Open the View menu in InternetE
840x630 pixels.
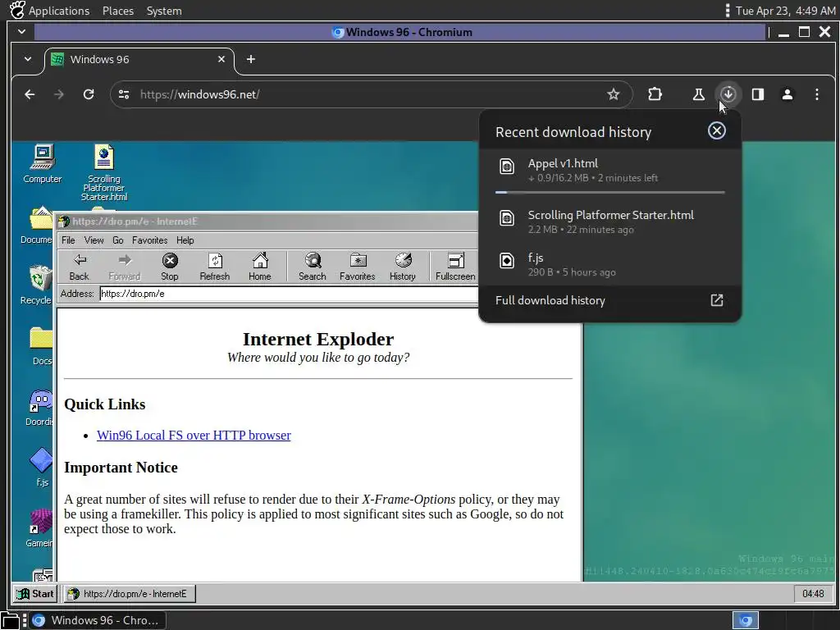point(94,240)
